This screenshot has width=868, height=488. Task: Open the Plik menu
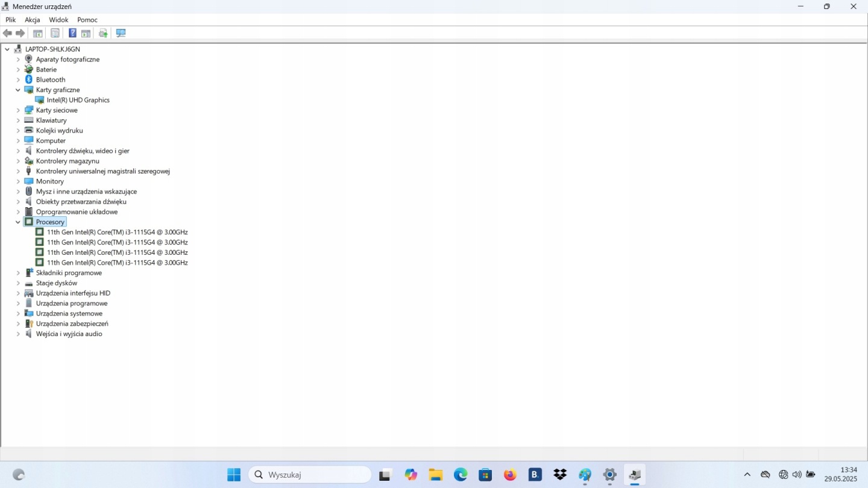[x=11, y=20]
